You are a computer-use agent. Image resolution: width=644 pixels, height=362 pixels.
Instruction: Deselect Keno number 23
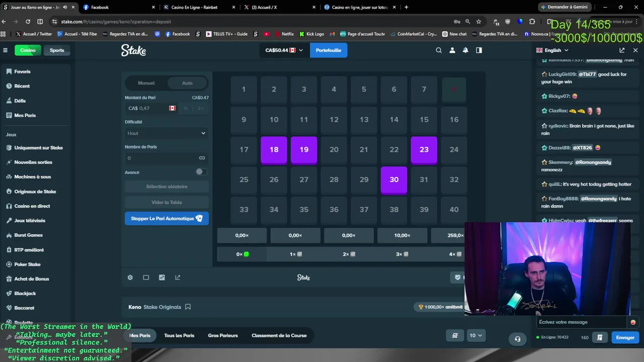(x=424, y=149)
